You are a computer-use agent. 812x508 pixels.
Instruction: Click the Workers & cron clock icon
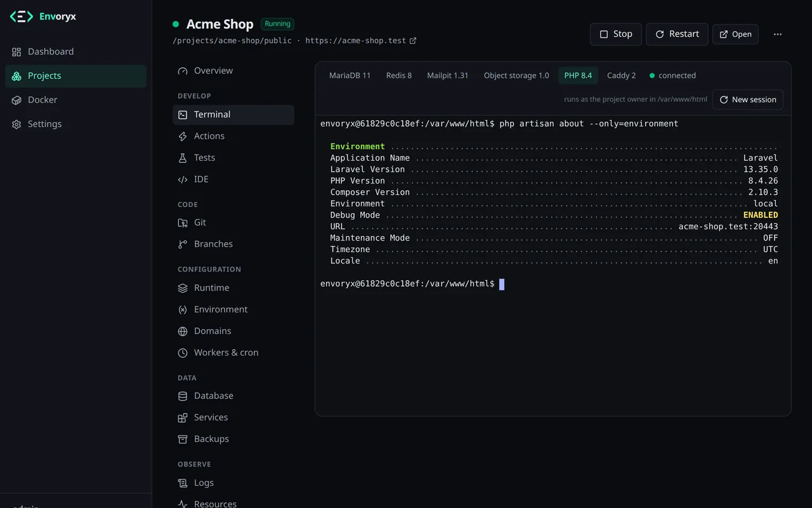coord(183,352)
